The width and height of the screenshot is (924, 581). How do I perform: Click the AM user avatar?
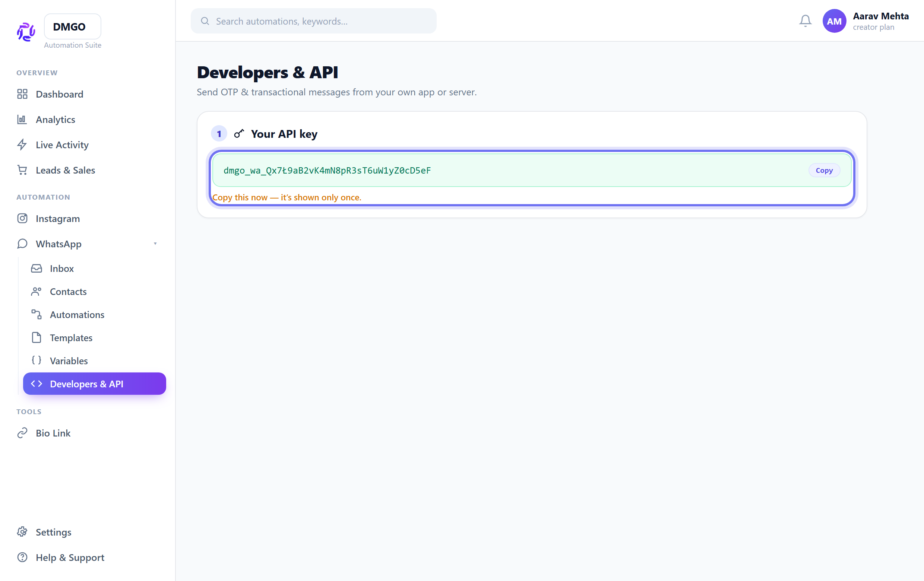pos(834,21)
